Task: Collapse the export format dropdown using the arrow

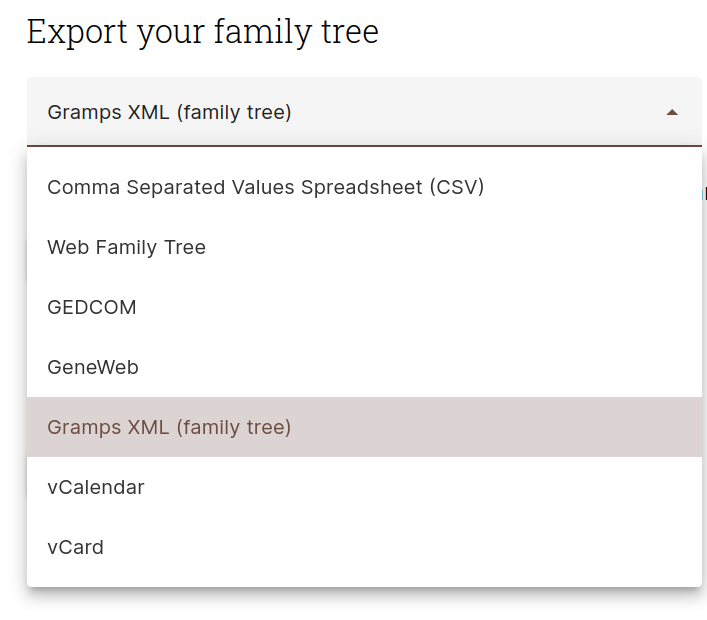Action: pyautogui.click(x=672, y=112)
